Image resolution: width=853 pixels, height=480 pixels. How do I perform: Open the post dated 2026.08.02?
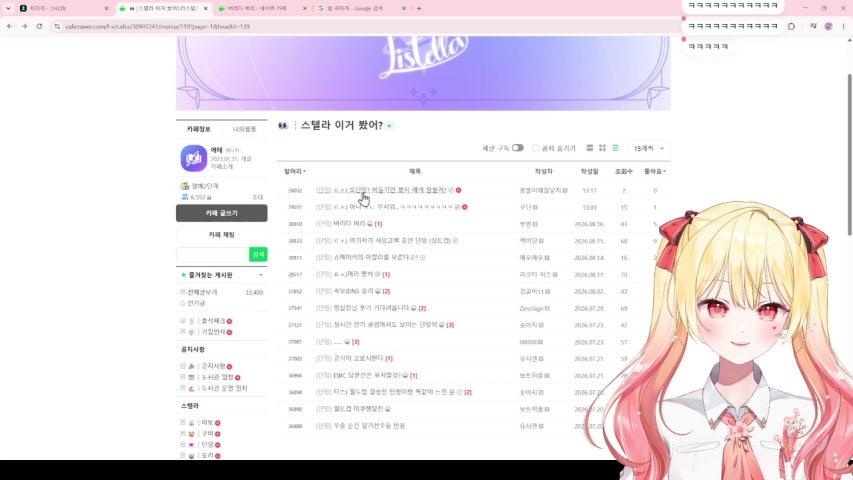coord(353,291)
